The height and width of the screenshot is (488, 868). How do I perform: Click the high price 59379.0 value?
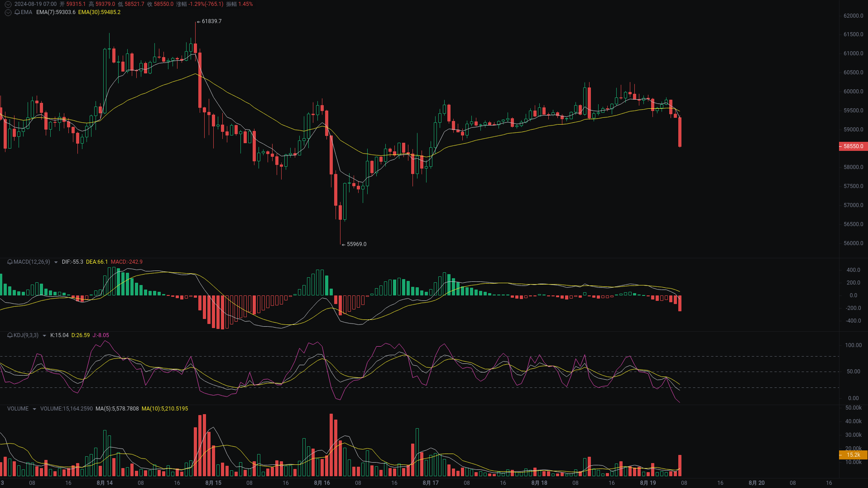pyautogui.click(x=105, y=4)
